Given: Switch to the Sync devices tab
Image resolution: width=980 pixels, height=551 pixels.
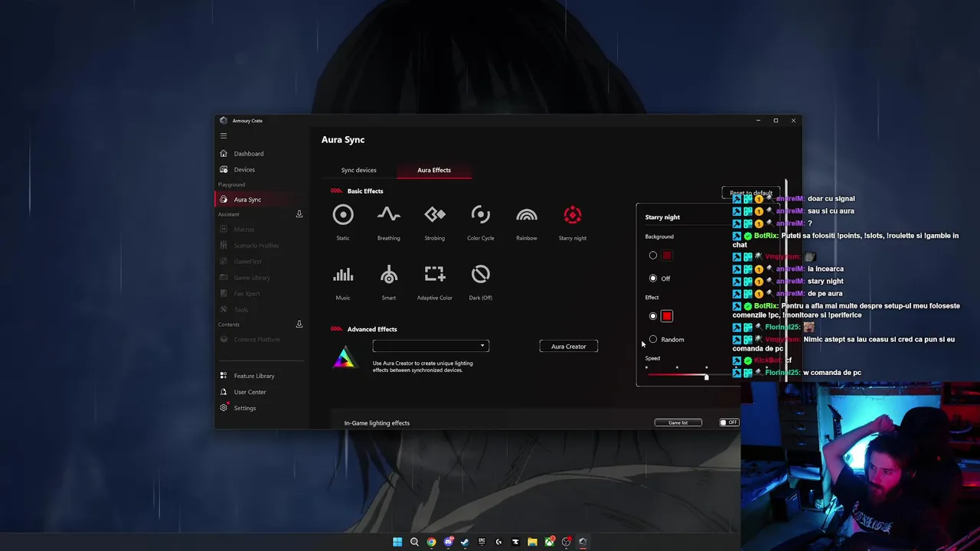Looking at the screenshot, I should point(358,170).
